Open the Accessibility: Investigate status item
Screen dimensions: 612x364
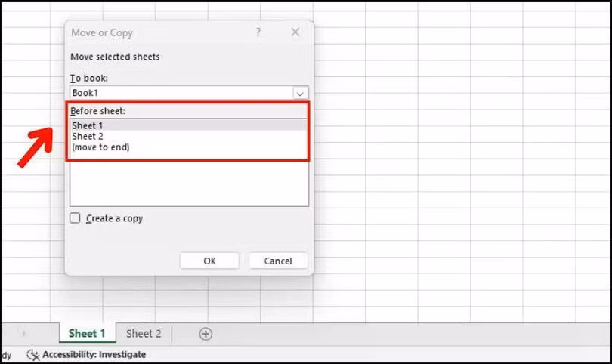pos(86,355)
